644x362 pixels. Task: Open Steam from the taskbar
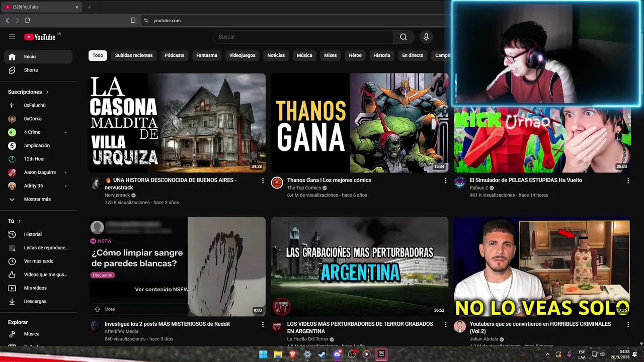click(x=323, y=354)
